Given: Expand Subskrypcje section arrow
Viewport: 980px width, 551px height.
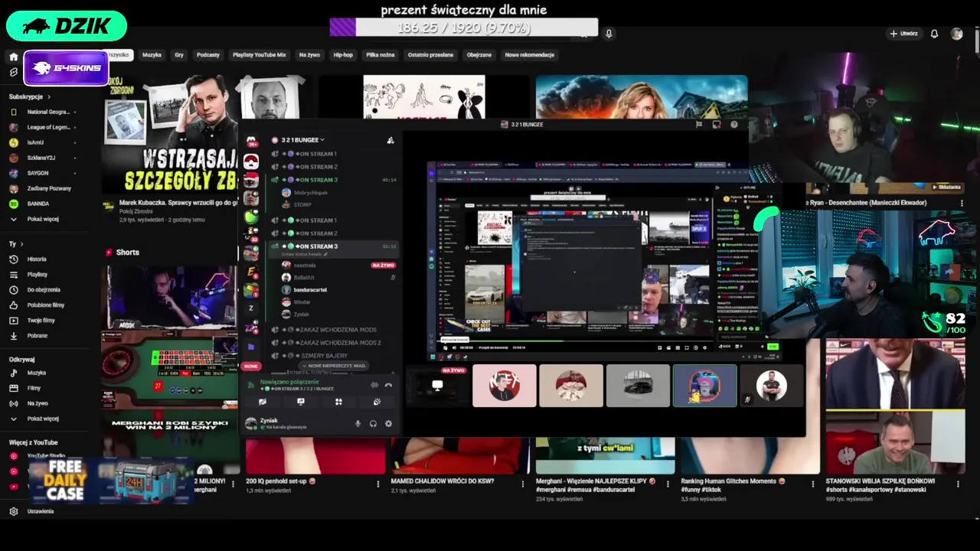Looking at the screenshot, I should coord(49,97).
